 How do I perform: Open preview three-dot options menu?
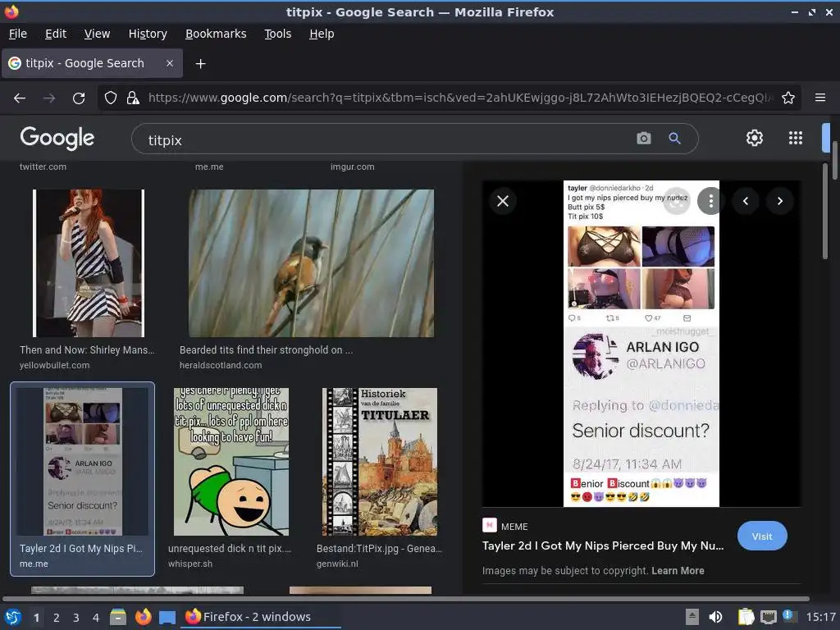pos(710,201)
